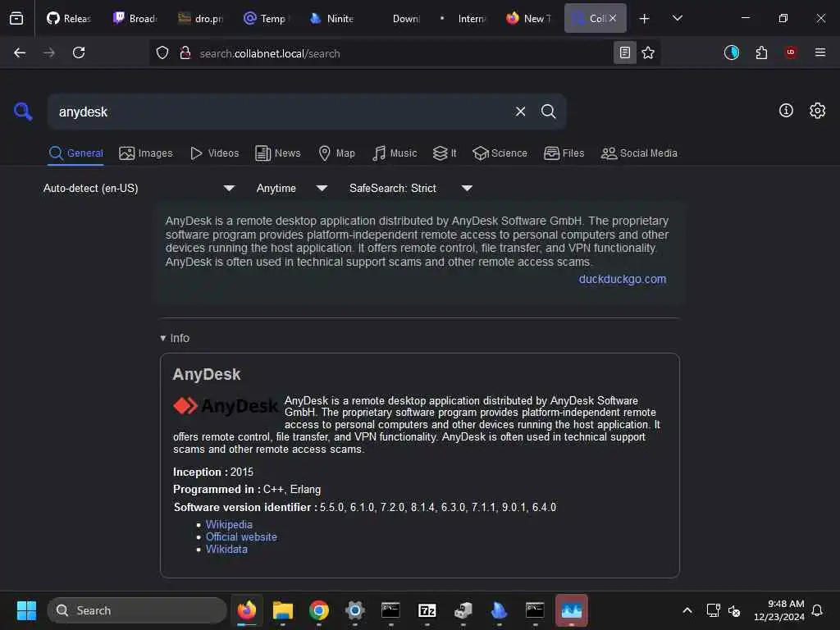Image resolution: width=840 pixels, height=630 pixels.
Task: Open language Auto-detect (en-US) dropdown
Action: (139, 188)
